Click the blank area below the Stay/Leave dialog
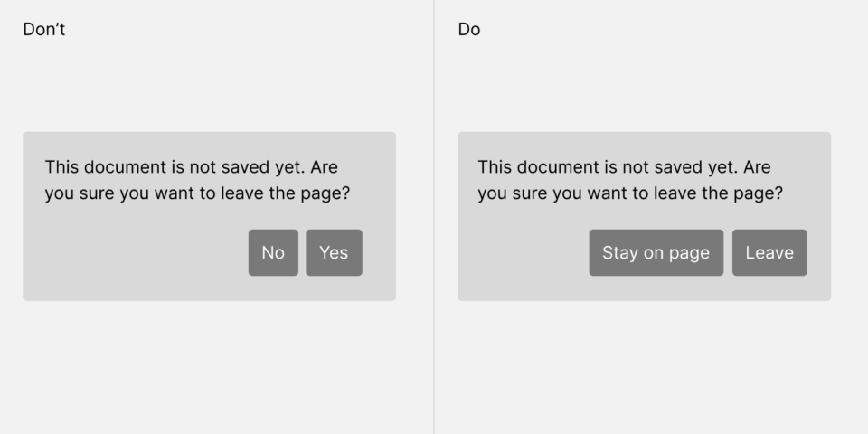Screen dimensions: 868x434 (644, 362)
